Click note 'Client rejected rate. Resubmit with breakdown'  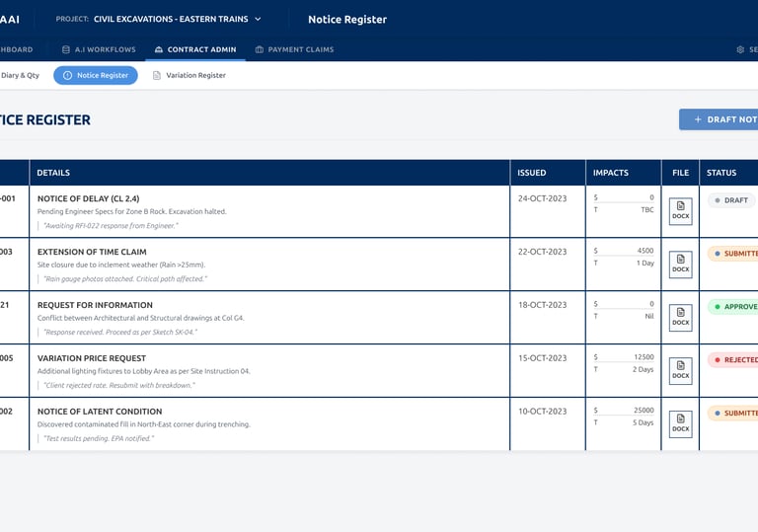point(119,386)
